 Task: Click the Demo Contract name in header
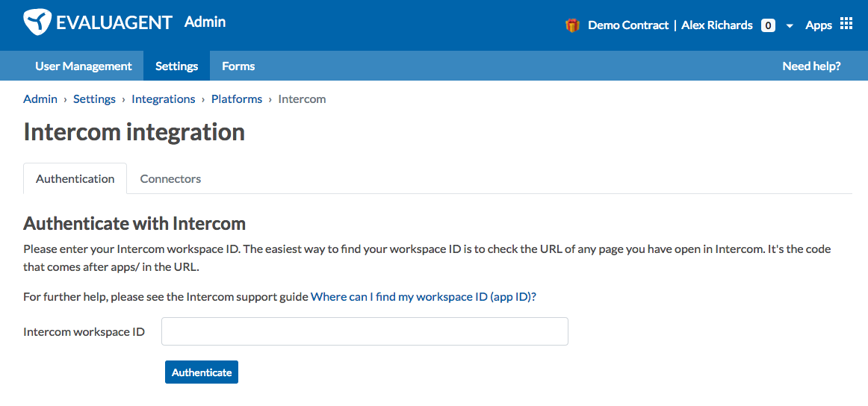(x=628, y=25)
